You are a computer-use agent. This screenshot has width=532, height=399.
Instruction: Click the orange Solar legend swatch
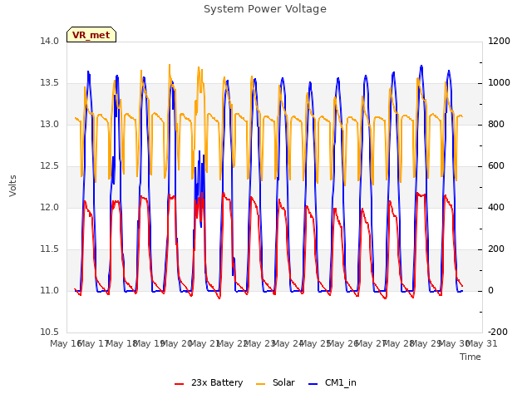tap(260, 384)
